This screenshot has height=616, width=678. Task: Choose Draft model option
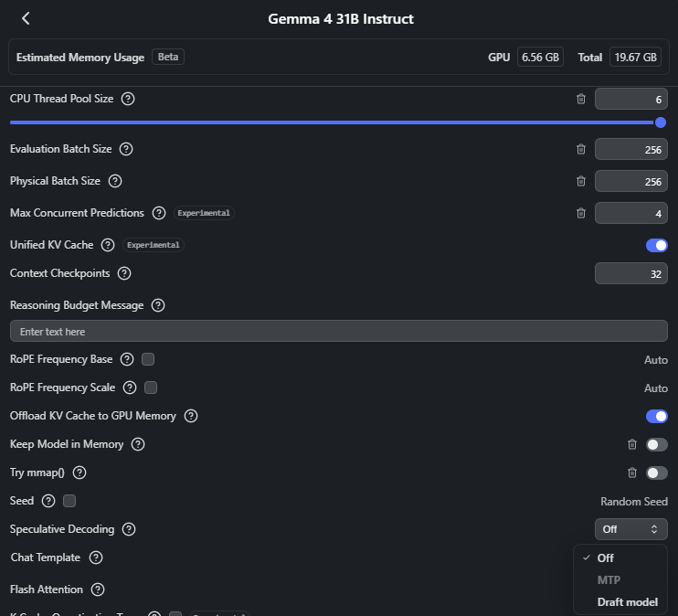(x=620, y=602)
